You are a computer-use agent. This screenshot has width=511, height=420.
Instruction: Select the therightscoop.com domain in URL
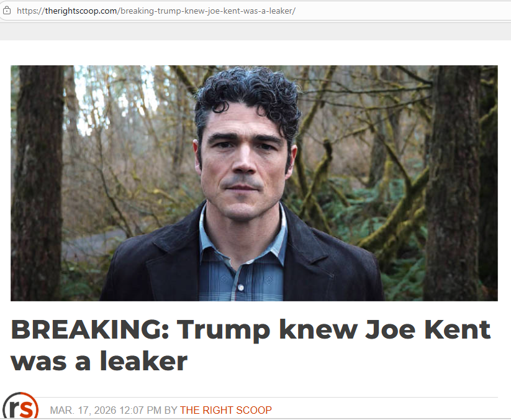pyautogui.click(x=81, y=11)
